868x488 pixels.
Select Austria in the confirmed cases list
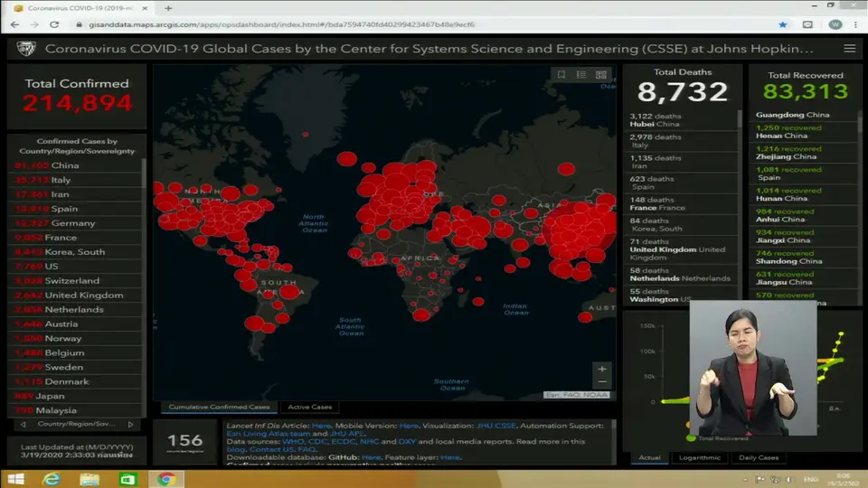[75, 324]
